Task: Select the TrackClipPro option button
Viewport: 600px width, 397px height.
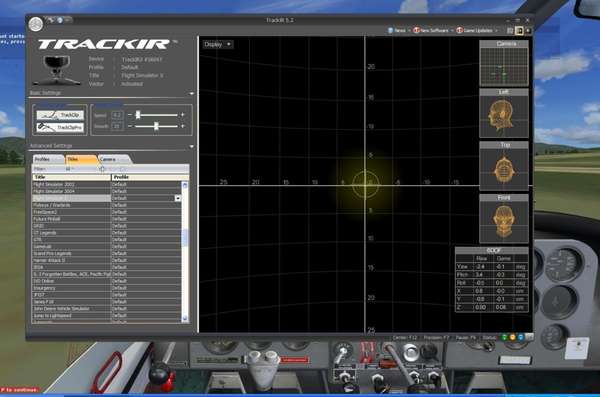Action: tap(60, 127)
